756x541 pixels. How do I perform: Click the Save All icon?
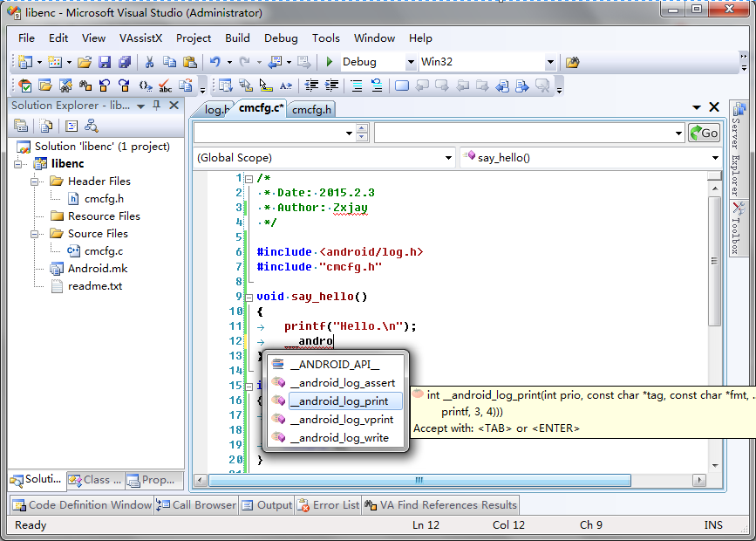(x=125, y=62)
